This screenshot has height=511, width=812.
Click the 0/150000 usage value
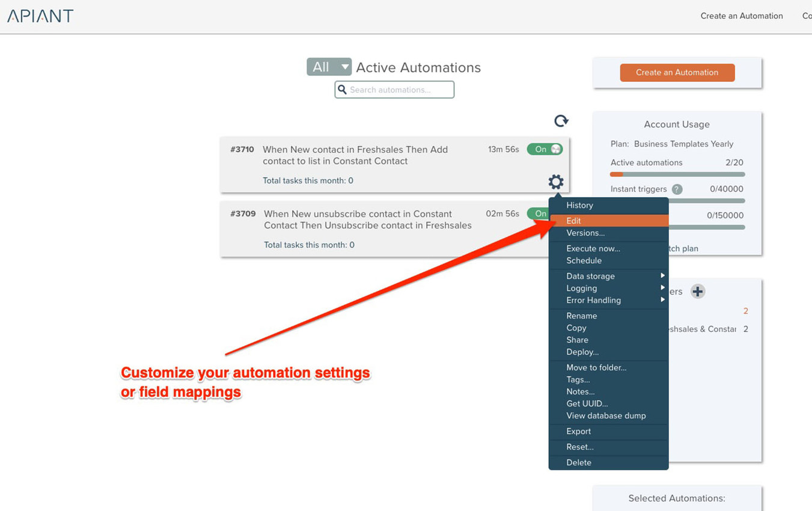725,215
